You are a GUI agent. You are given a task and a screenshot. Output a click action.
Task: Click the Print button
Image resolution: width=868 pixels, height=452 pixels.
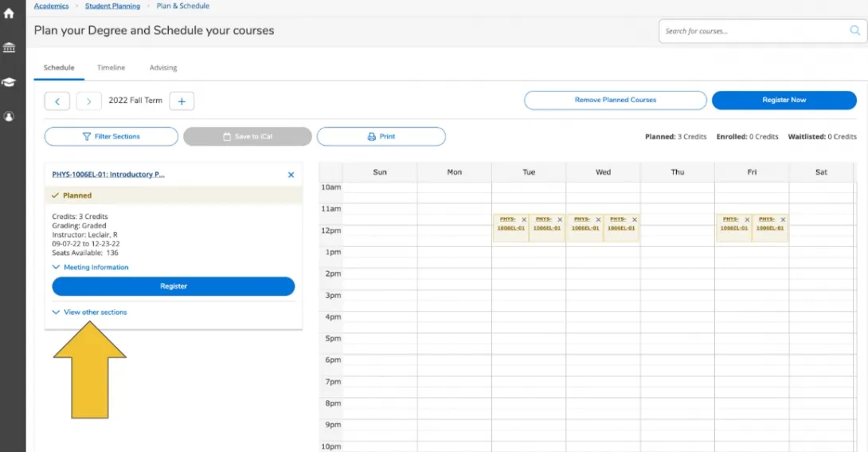[381, 136]
